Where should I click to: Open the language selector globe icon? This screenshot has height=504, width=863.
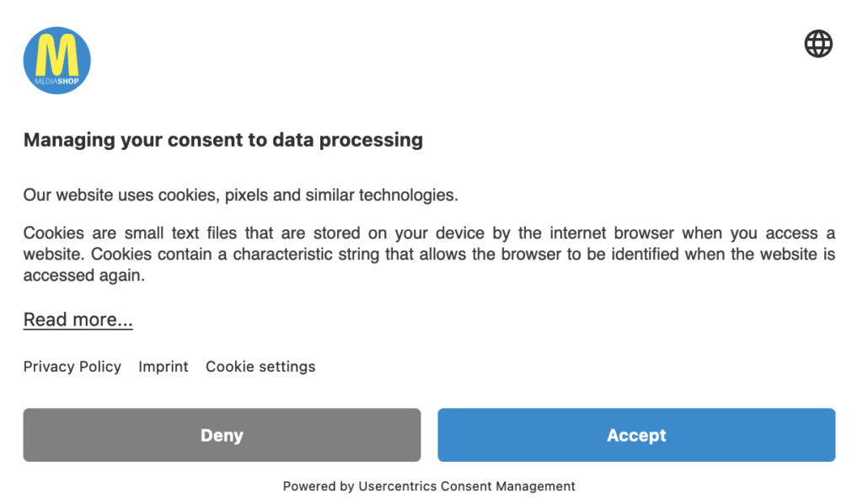click(x=818, y=44)
